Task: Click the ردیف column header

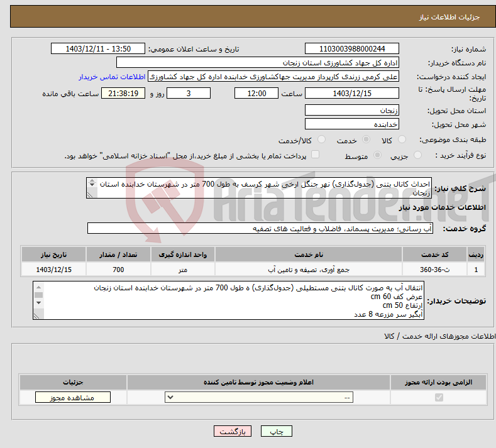Action: [x=476, y=254]
